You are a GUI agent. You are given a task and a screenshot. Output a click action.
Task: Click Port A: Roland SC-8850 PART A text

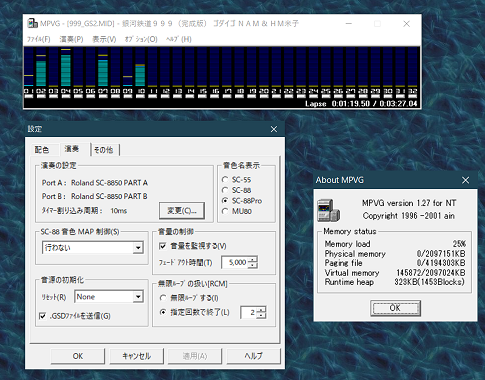click(95, 183)
